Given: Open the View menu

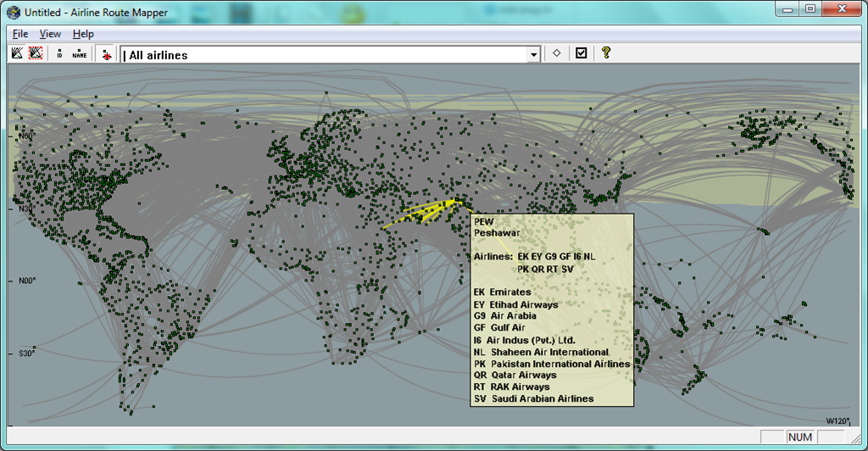Looking at the screenshot, I should (50, 34).
